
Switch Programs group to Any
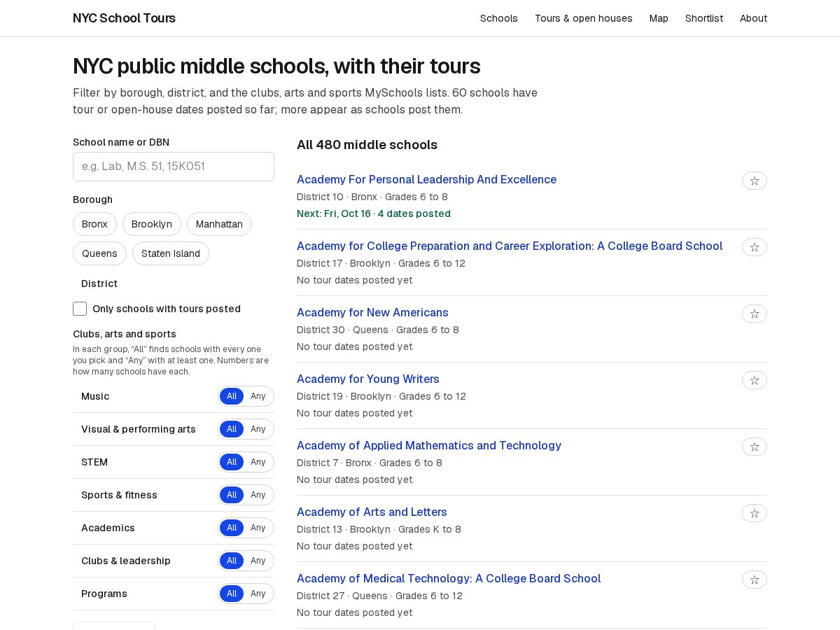click(258, 594)
